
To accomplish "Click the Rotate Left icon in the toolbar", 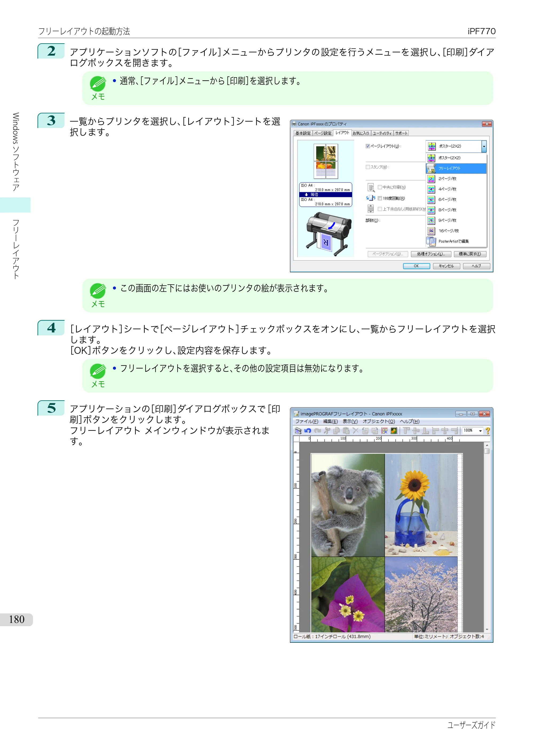I will (x=365, y=431).
